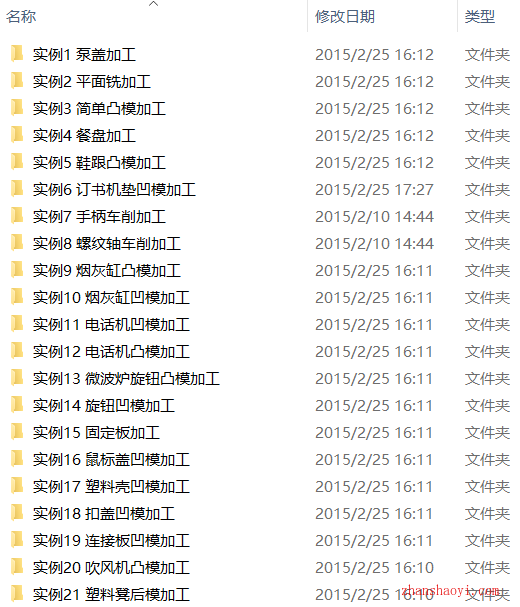Click the folder icon of 实例18 扣盖凹模加工
This screenshot has height=607, width=520.
pos(17,513)
